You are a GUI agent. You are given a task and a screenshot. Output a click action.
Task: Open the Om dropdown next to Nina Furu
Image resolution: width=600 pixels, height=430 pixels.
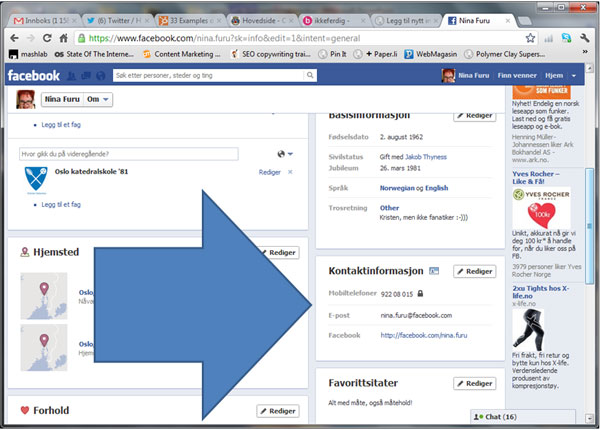click(x=98, y=99)
